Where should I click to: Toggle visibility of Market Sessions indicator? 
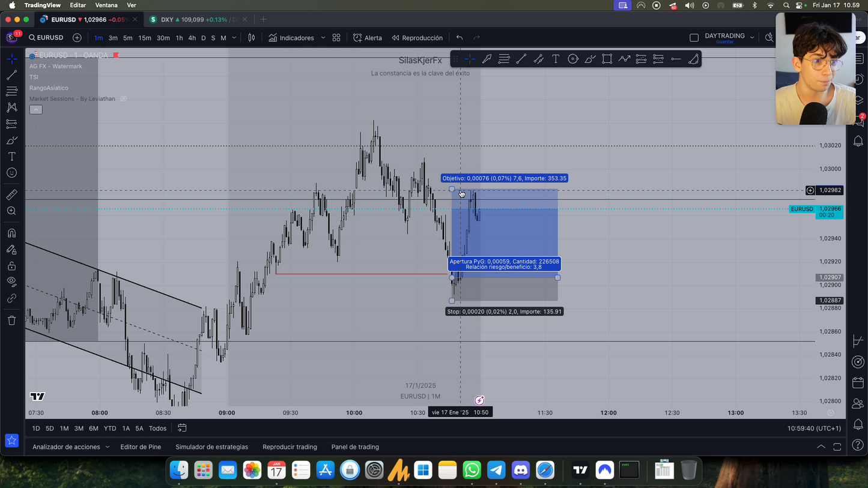pos(123,98)
